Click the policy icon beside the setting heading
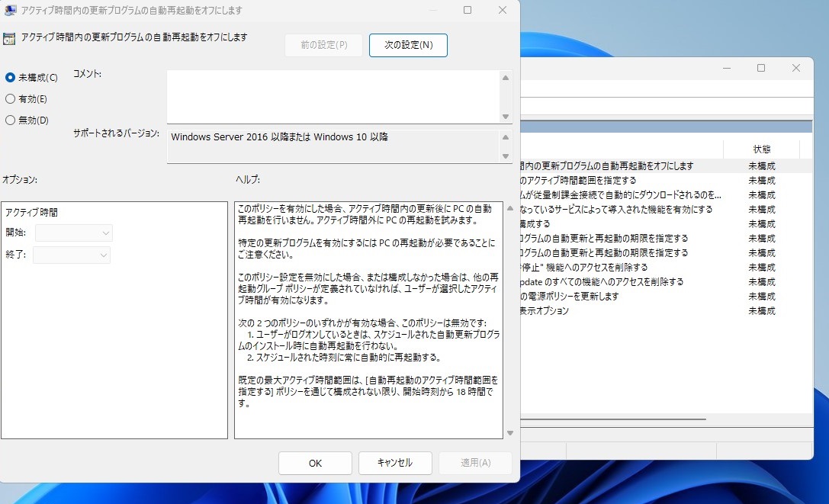Viewport: 829px width, 504px height. (x=10, y=37)
